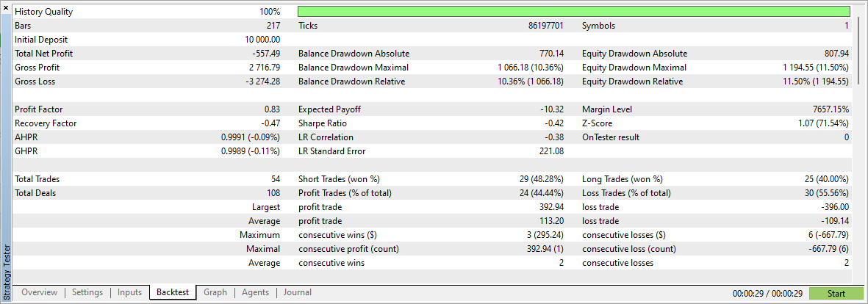View the Journal tab
Screen dimensions: 868x304
297,292
